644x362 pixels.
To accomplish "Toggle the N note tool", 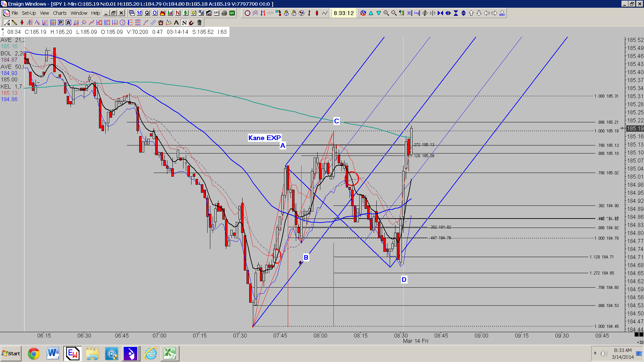I will click(x=184, y=22).
